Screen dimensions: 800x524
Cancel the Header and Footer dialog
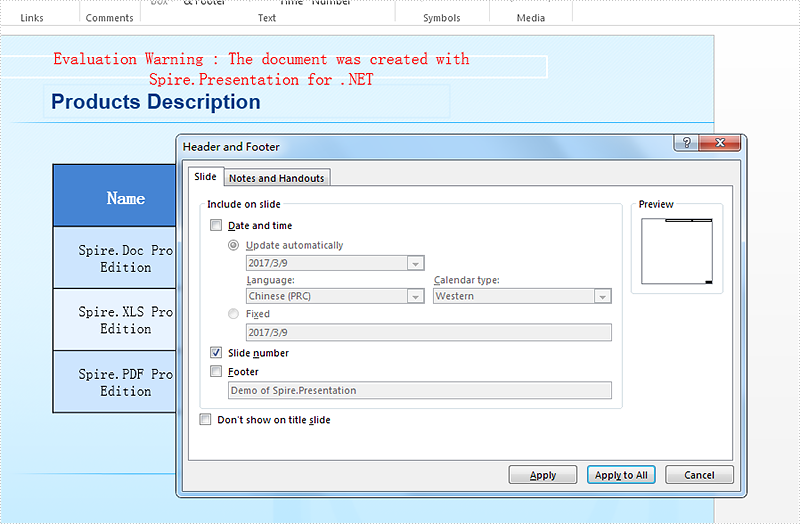pyautogui.click(x=699, y=475)
